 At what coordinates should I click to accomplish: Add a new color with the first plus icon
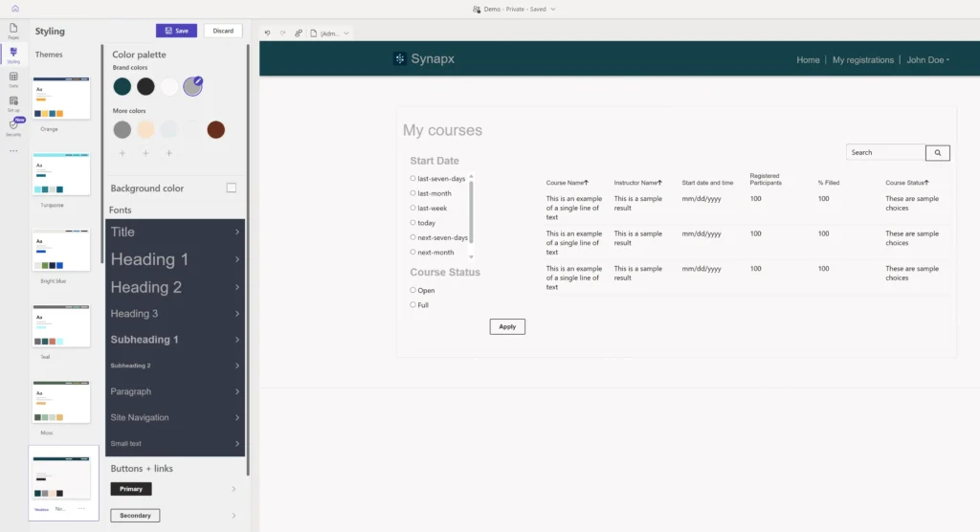tap(122, 153)
